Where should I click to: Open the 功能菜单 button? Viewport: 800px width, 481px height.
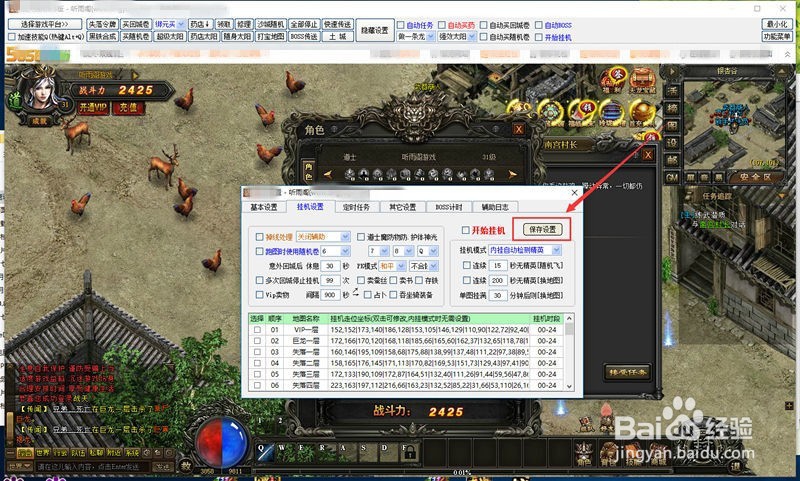coord(778,37)
